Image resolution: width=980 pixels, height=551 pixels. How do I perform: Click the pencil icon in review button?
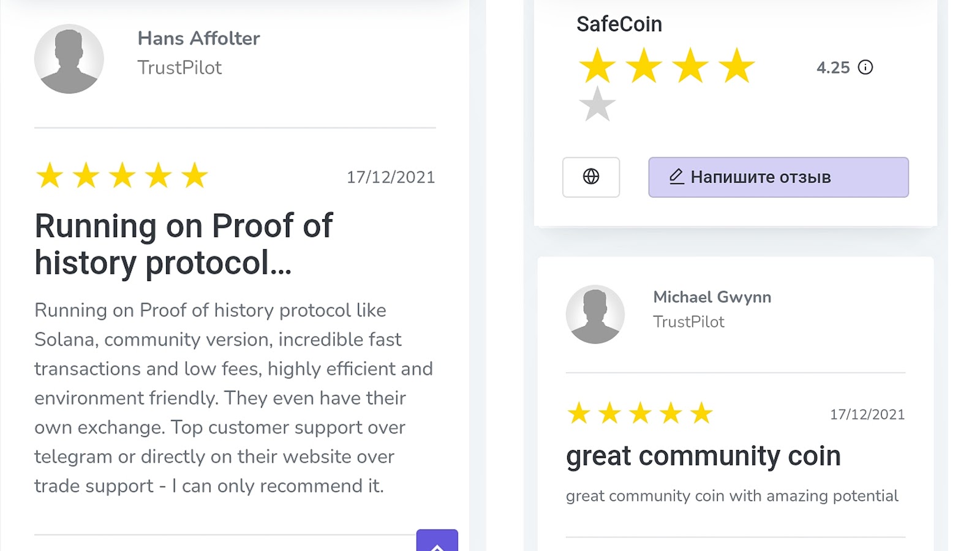tap(676, 177)
